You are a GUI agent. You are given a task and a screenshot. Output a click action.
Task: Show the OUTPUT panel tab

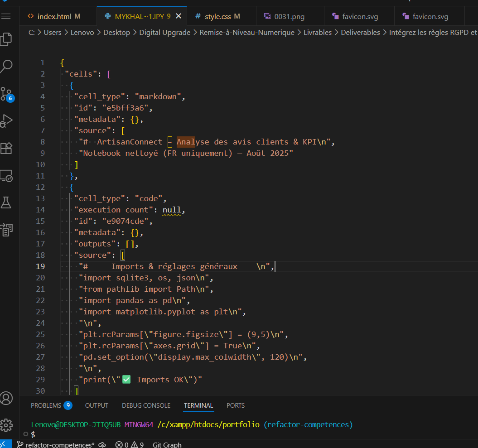(x=97, y=405)
